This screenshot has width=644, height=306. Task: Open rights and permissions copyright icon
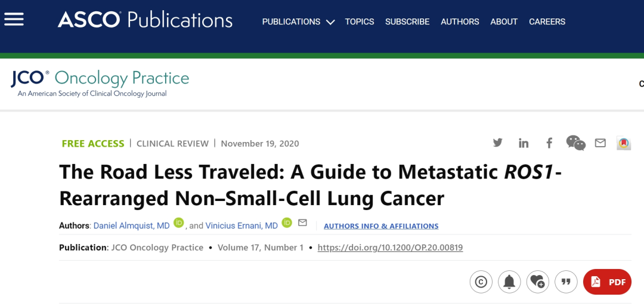point(481,282)
